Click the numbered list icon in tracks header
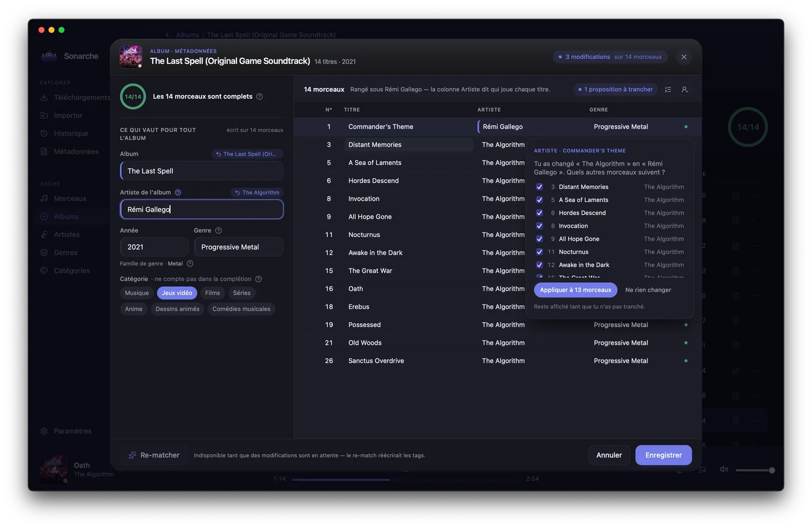This screenshot has width=812, height=528. click(x=668, y=89)
